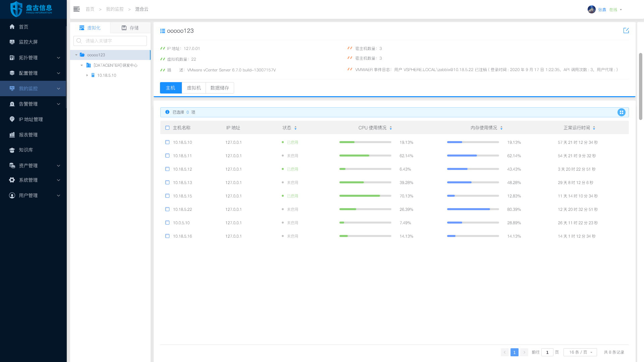Click the 请输入关键字 search field
The image size is (644, 362).
114,41
